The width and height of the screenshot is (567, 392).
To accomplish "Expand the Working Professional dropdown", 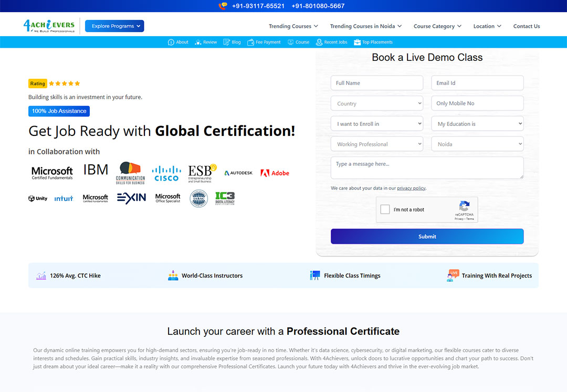I will [x=376, y=144].
